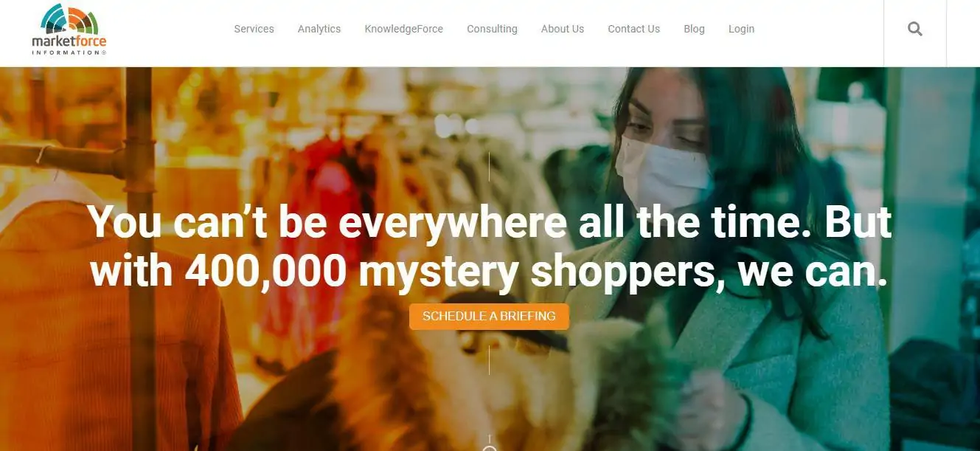Open the Contact Us page
Viewport: 980px width, 451px height.
(633, 29)
